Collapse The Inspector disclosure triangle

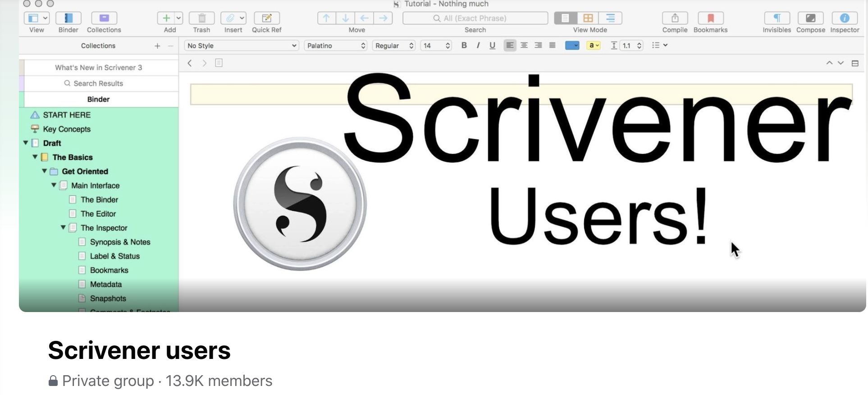[64, 228]
